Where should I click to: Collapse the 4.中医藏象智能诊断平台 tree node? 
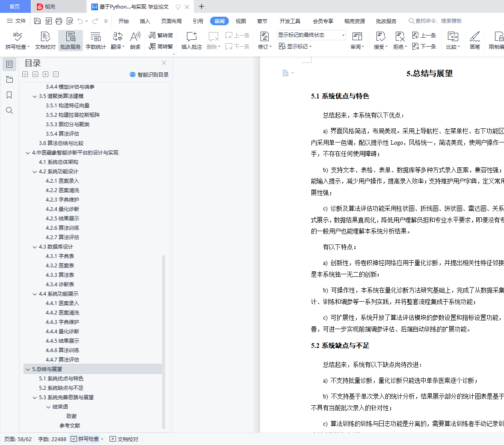click(x=28, y=153)
